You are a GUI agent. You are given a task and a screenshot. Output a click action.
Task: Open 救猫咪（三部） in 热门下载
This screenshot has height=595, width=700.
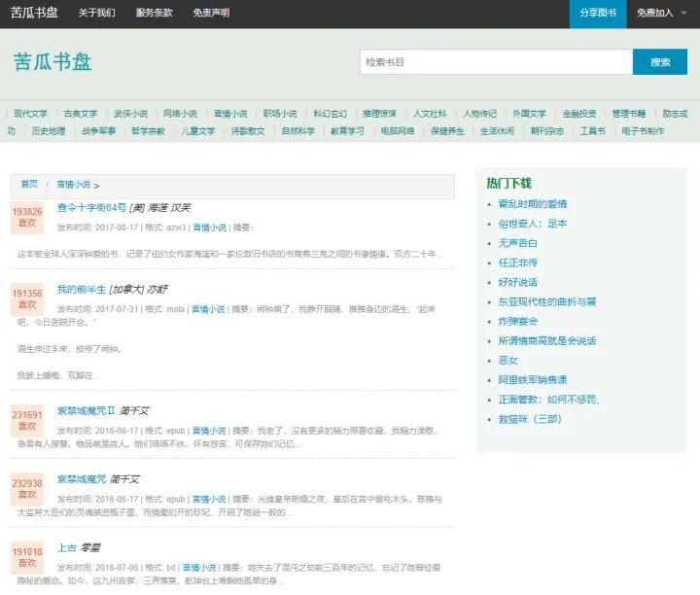530,419
